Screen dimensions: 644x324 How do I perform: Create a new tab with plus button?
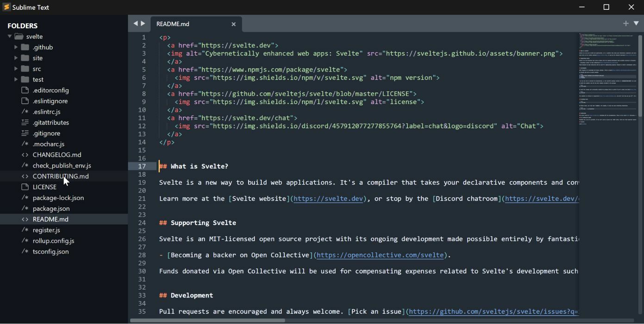coord(625,23)
